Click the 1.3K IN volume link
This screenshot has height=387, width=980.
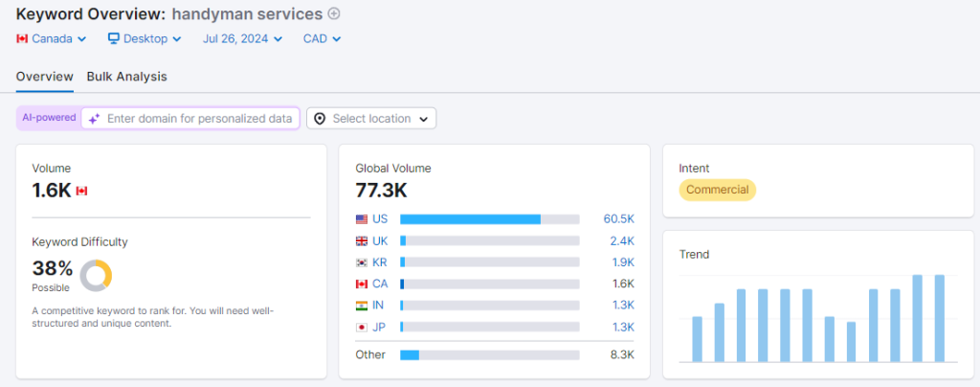coord(622,306)
